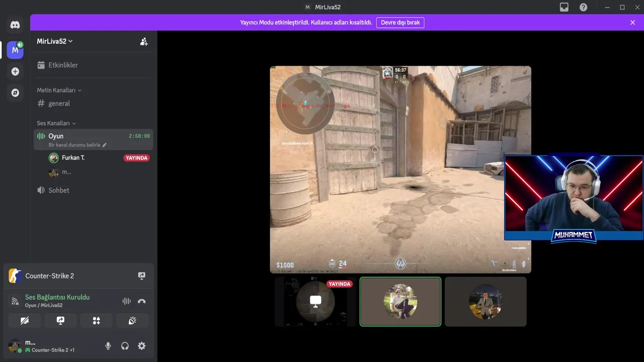Image resolution: width=644 pixels, height=362 pixels.
Task: Toggle the noise suppression waveform icon
Action: pyautogui.click(x=126, y=301)
